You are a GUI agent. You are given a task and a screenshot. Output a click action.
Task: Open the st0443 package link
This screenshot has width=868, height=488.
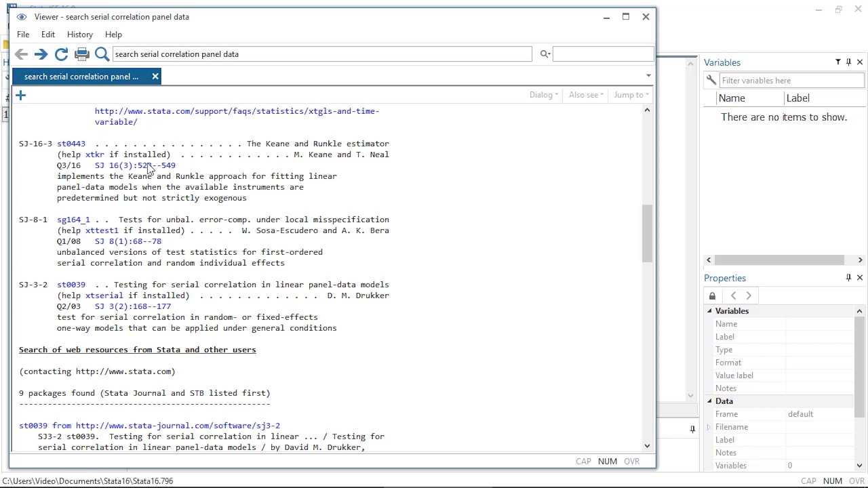(71, 144)
